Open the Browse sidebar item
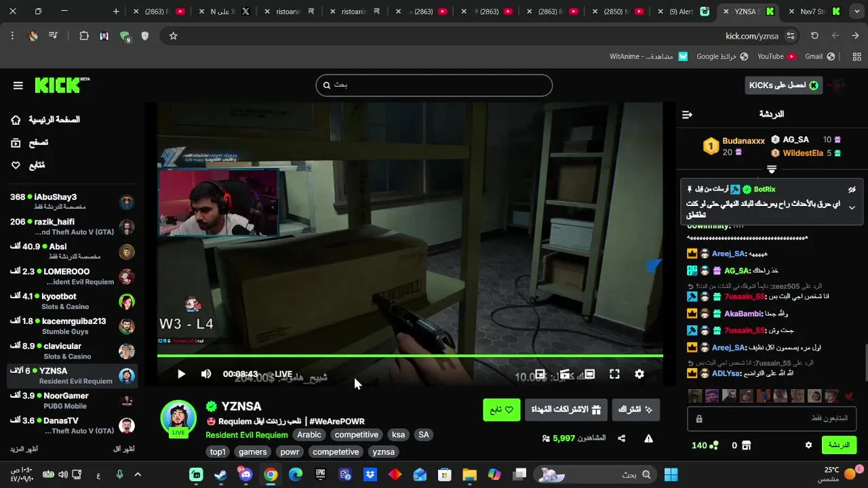 click(x=30, y=142)
